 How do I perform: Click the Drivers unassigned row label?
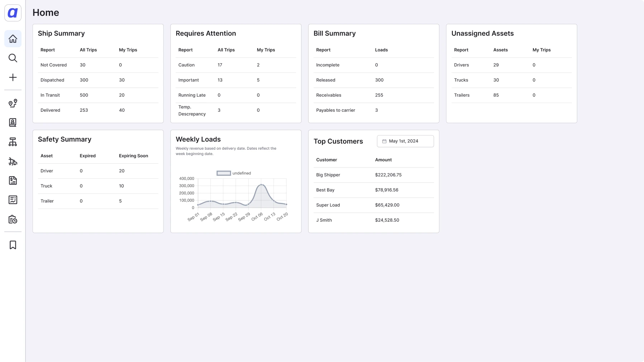461,65
